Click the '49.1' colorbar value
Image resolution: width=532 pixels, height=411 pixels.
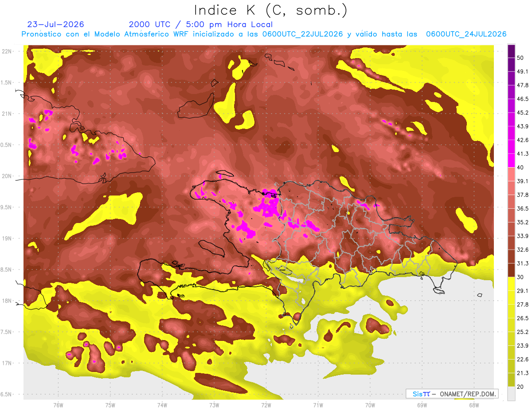(x=523, y=71)
